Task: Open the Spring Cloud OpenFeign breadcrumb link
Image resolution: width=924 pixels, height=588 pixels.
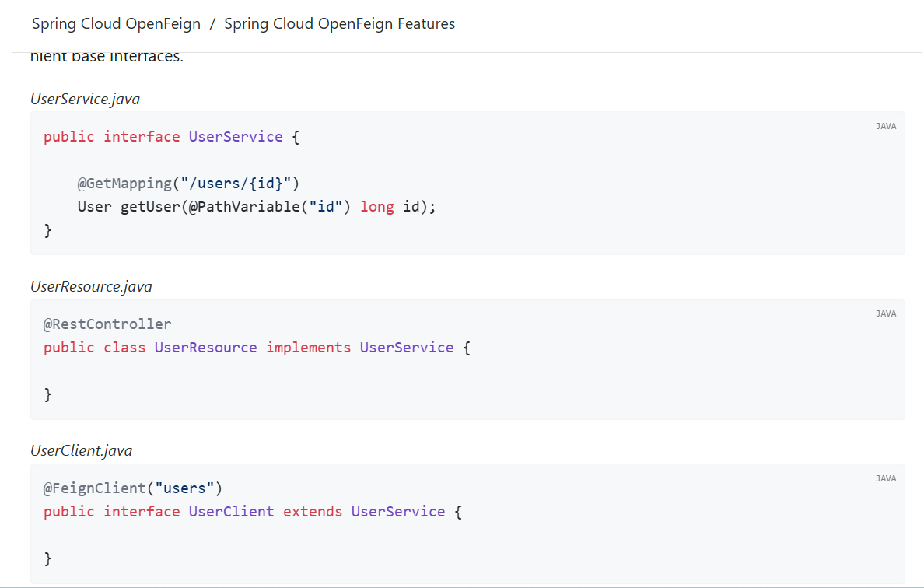Action: 116,23
